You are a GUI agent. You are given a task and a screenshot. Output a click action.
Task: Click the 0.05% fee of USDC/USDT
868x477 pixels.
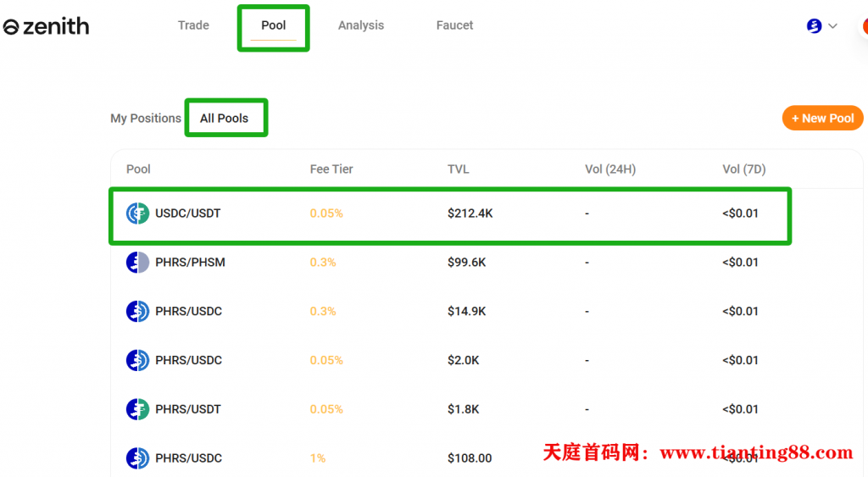click(326, 213)
